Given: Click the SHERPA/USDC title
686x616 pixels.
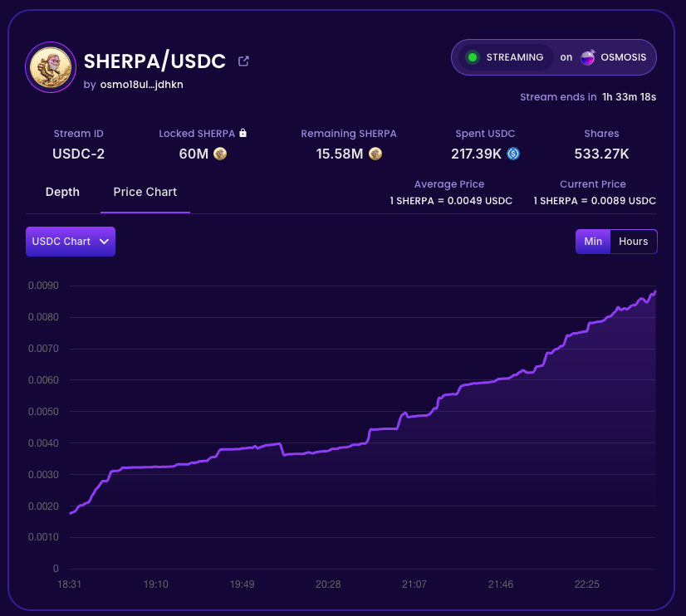Looking at the screenshot, I should 154,61.
